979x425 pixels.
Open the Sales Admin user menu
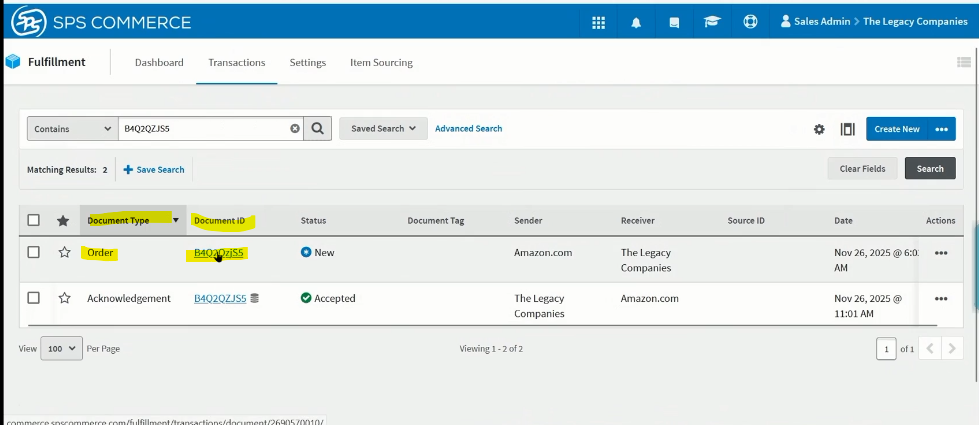tap(815, 22)
